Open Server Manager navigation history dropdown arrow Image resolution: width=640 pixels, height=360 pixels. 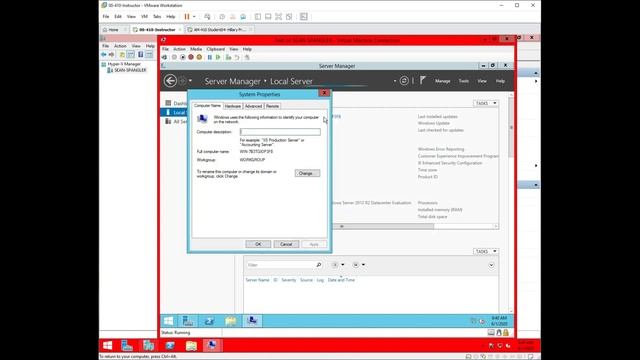(x=190, y=81)
